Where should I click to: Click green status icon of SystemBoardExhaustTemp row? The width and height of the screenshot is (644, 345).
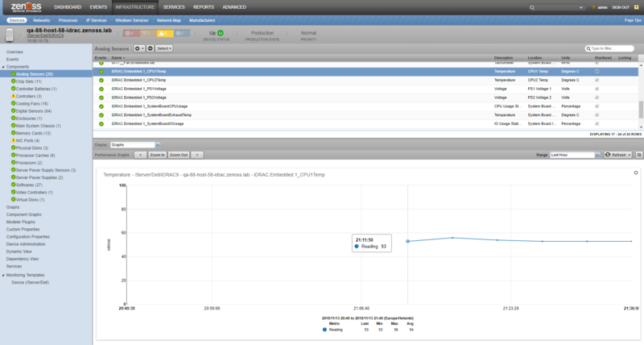[x=101, y=115]
